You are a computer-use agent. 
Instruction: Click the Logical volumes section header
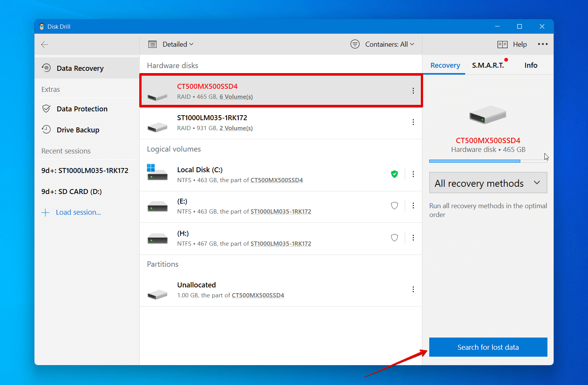(174, 149)
